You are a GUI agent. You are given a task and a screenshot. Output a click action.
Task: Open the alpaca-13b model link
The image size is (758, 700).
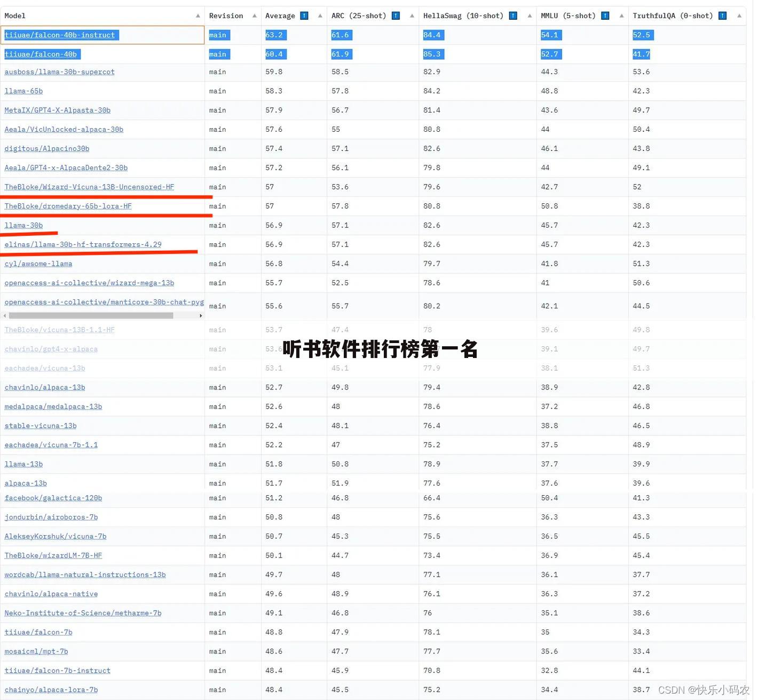pos(26,484)
